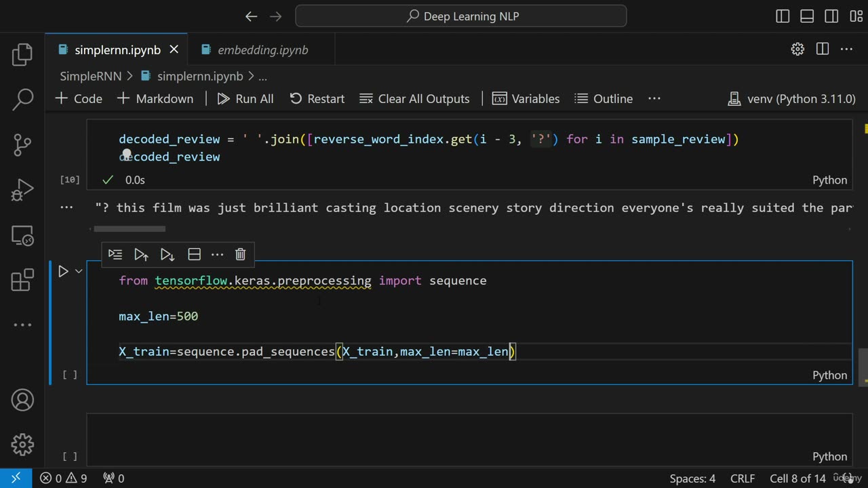The height and width of the screenshot is (488, 868).
Task: Click SimpleRNN in the breadcrumb
Action: click(x=92, y=77)
